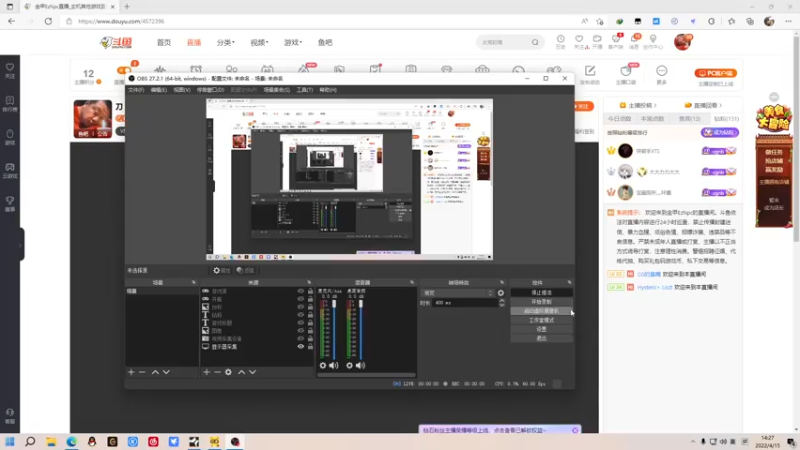The image size is (800, 450).
Task: Toggle visibility of 开船 source
Action: pyautogui.click(x=301, y=299)
